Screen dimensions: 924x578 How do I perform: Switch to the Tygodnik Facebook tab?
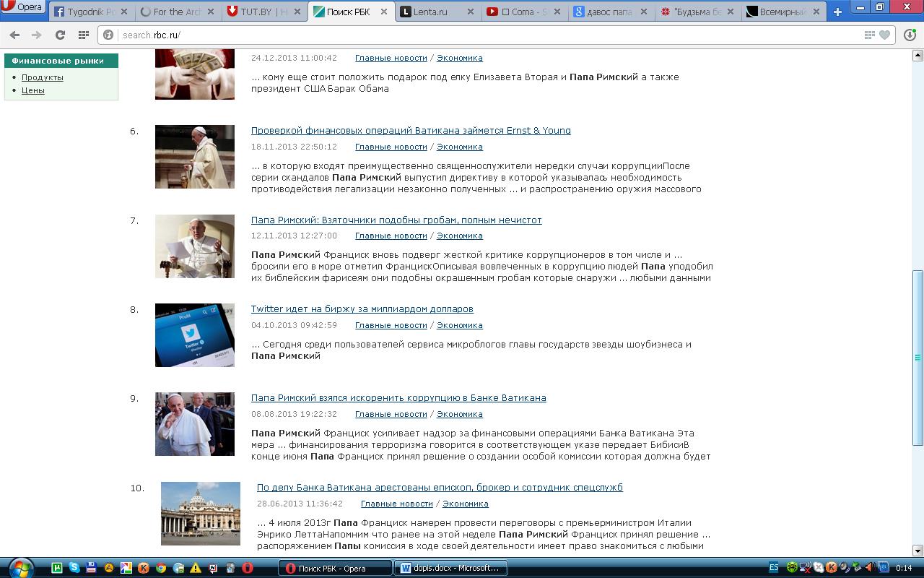[x=90, y=12]
